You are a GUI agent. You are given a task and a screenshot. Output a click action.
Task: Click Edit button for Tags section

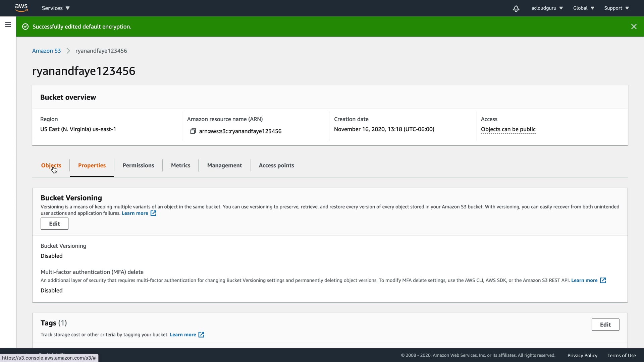pyautogui.click(x=605, y=324)
